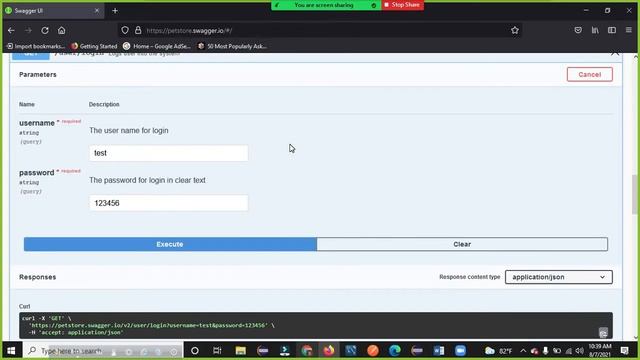Click the curl command text block
The height and width of the screenshot is (360, 640).
coord(316,325)
